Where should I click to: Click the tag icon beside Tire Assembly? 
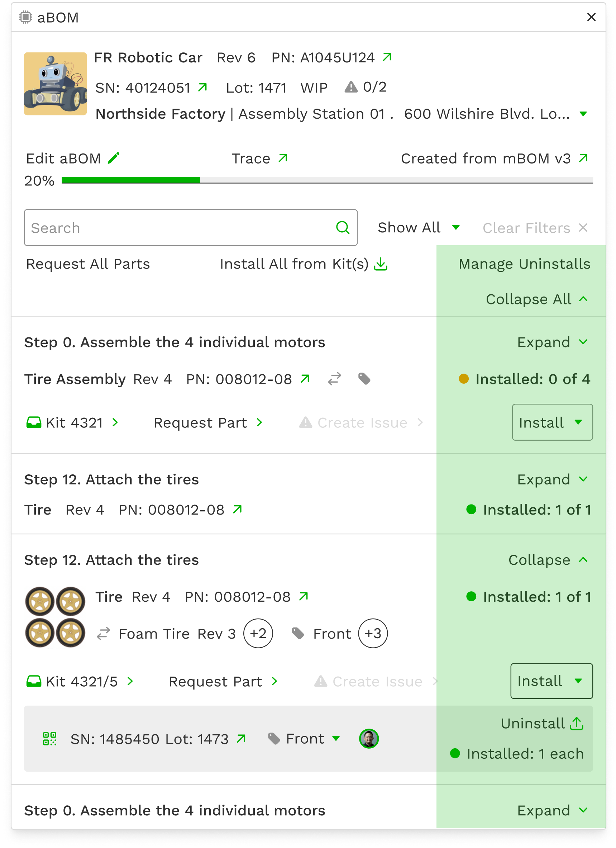[x=364, y=379]
